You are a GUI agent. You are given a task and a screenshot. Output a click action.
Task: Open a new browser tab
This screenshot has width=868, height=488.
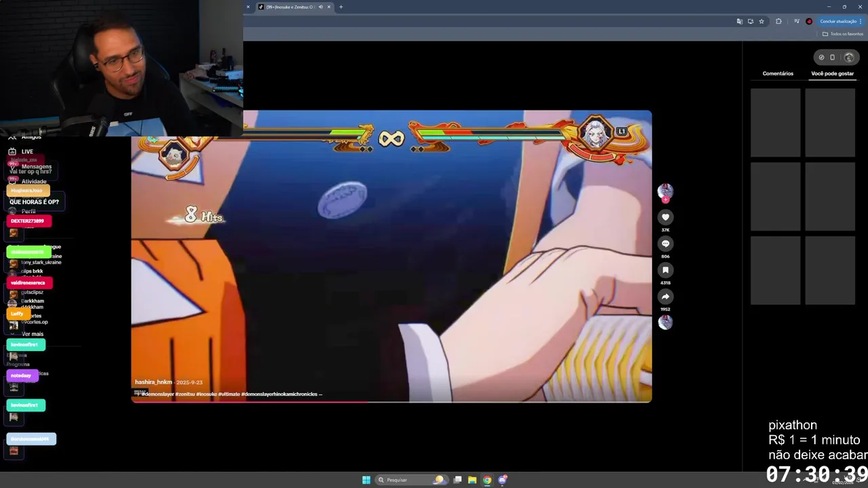(x=341, y=7)
